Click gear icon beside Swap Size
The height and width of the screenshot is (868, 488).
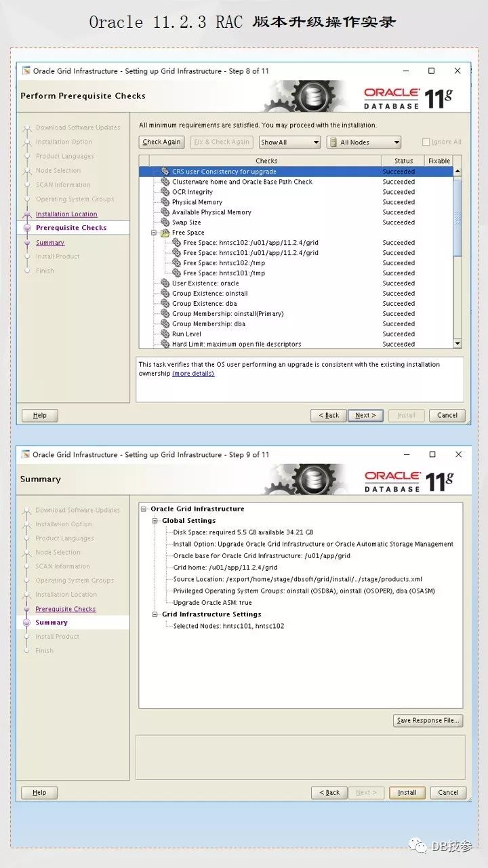point(165,222)
